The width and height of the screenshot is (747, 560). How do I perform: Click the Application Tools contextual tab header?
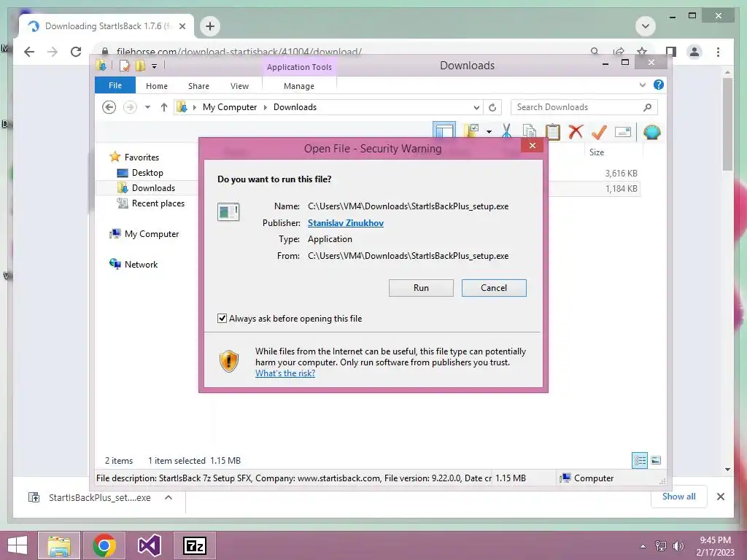coord(299,67)
